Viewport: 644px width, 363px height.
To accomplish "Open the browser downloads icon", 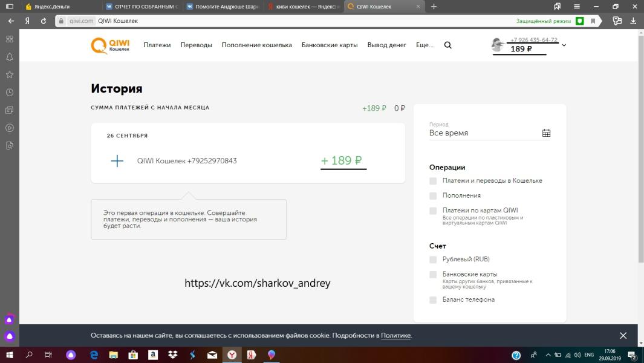I will click(x=633, y=21).
